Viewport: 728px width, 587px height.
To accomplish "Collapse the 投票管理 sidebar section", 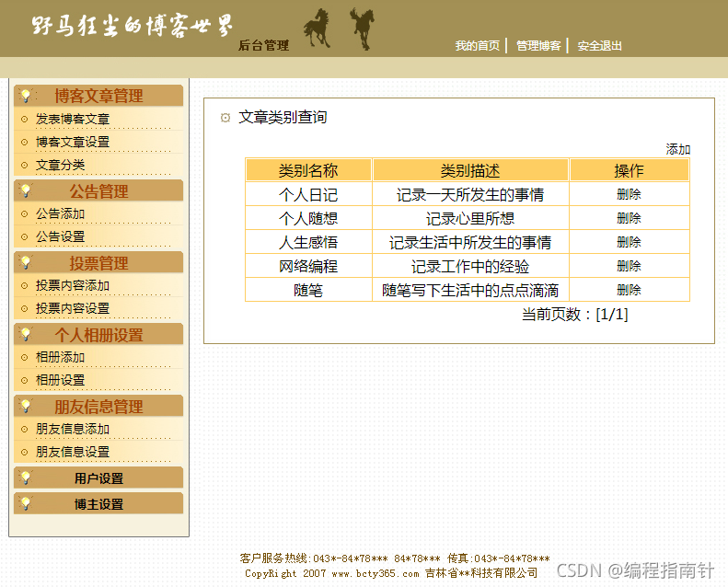I will tap(98, 263).
